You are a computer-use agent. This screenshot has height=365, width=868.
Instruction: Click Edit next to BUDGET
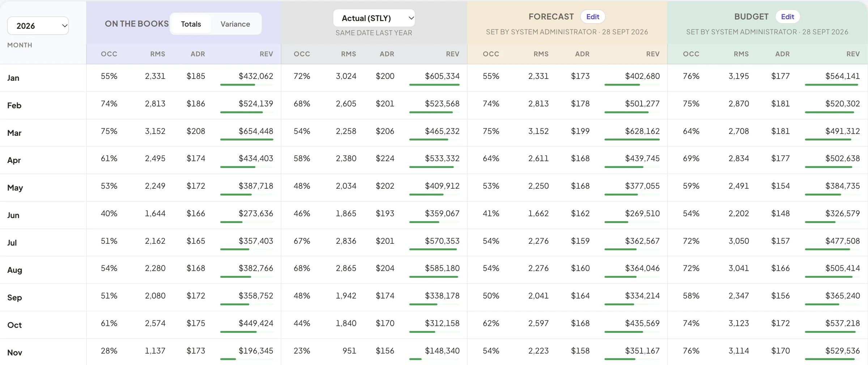pyautogui.click(x=787, y=17)
